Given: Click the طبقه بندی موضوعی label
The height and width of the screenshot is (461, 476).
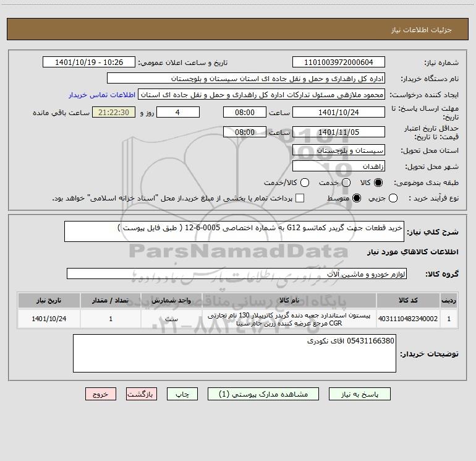Looking at the screenshot, I should (426, 183).
